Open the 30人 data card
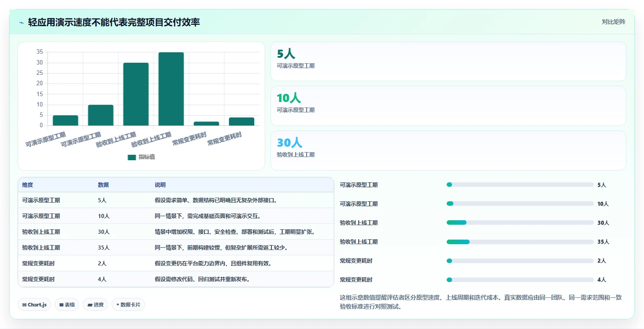This screenshot has height=329, width=644. 448,150
